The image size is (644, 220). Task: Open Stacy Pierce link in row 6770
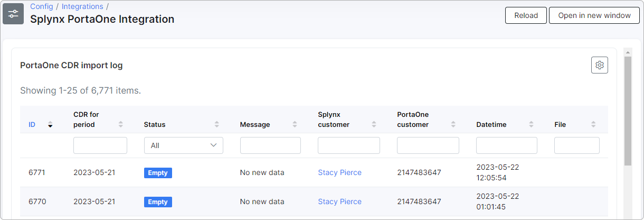pos(339,201)
